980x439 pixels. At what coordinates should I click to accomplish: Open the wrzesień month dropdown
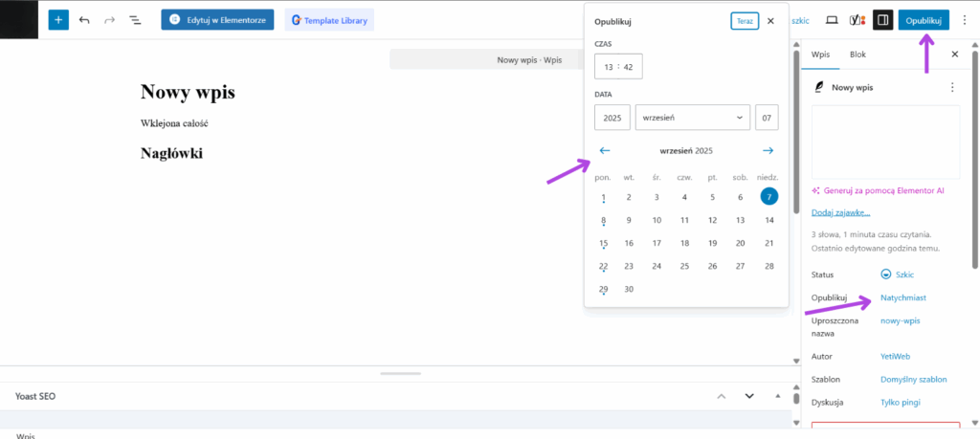coord(692,118)
